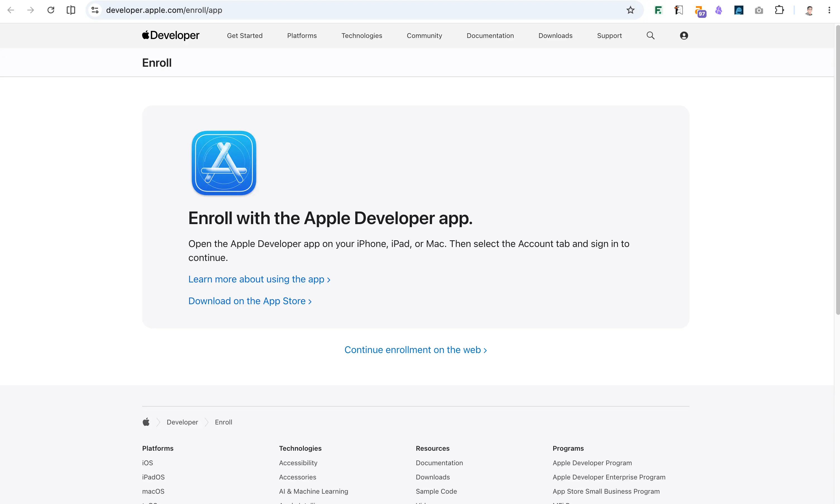
Task: Open Chrome's three-dot menu
Action: coord(829,10)
